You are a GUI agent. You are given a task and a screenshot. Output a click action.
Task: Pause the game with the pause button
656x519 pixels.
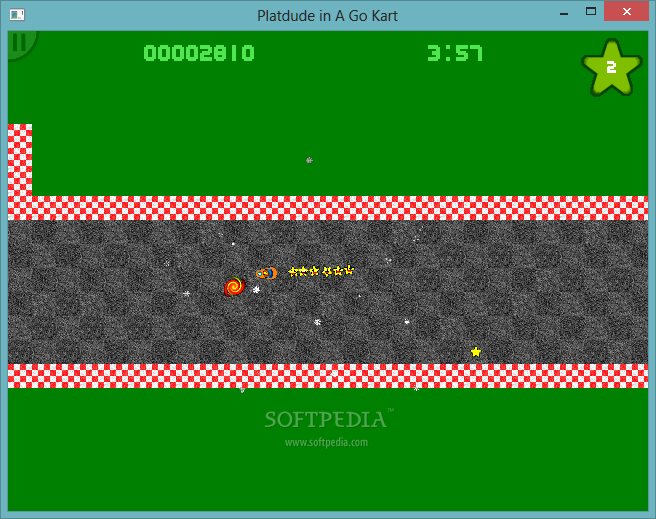pos(19,42)
